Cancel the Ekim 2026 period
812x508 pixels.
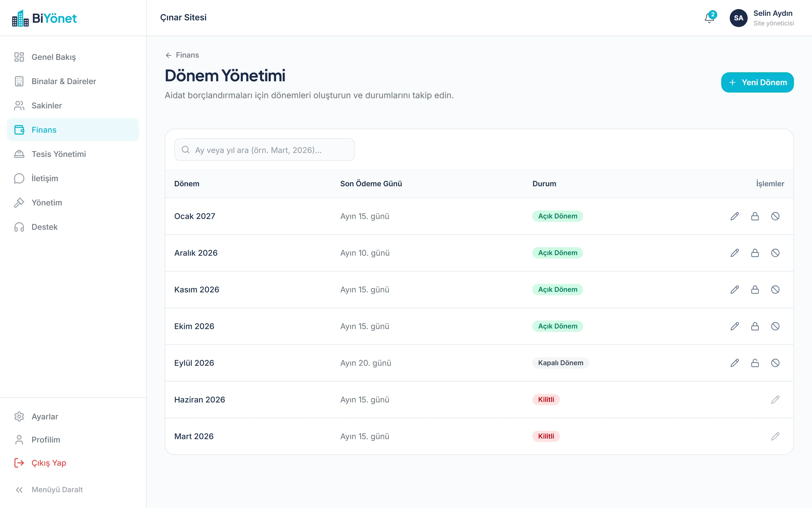775,326
